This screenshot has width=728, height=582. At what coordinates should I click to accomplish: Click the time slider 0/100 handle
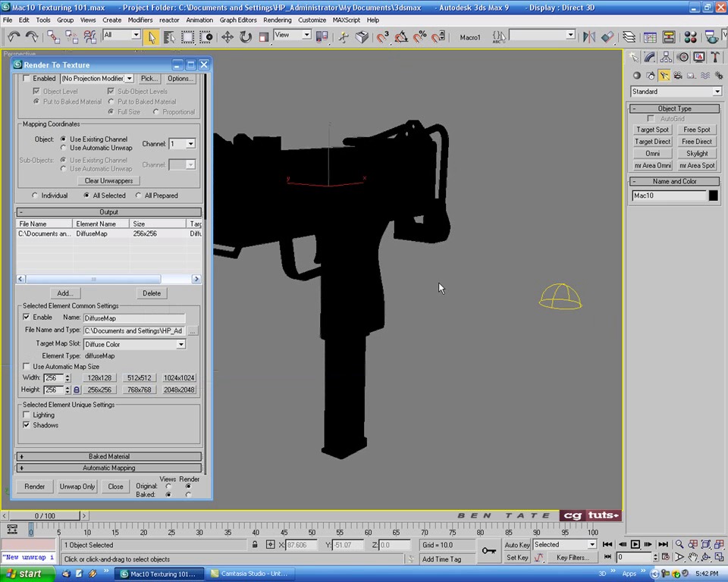(x=45, y=515)
